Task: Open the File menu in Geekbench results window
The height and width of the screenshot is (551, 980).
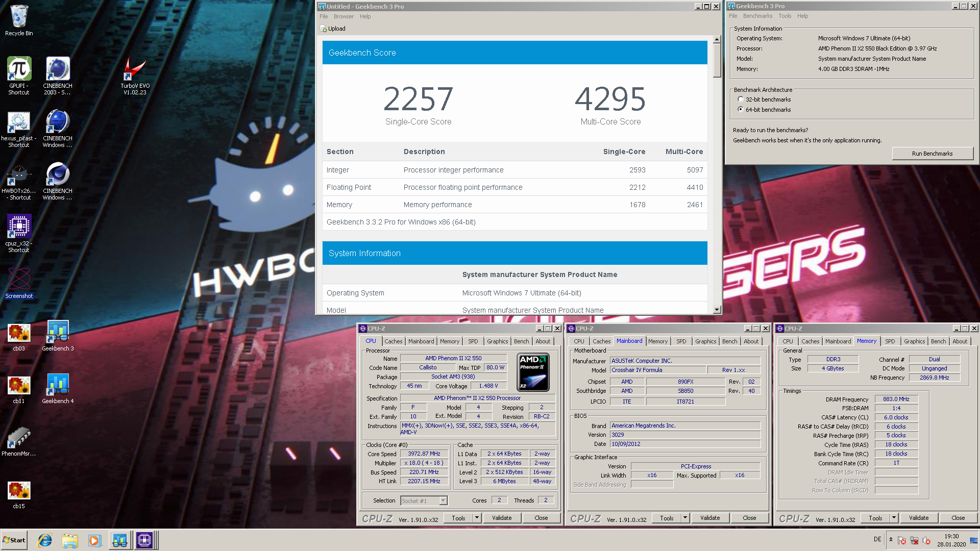Action: point(324,16)
